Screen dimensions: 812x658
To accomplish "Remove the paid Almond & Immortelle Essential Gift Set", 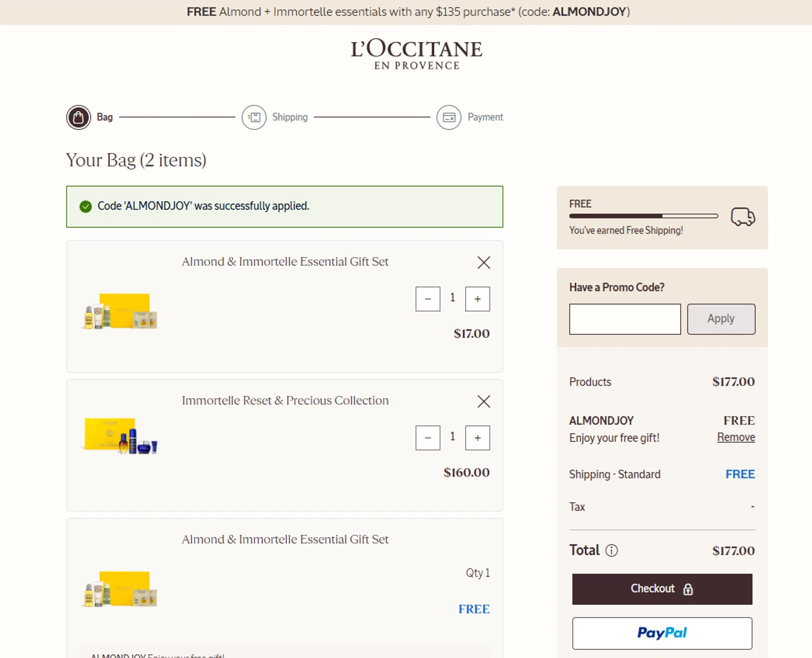I will point(484,262).
